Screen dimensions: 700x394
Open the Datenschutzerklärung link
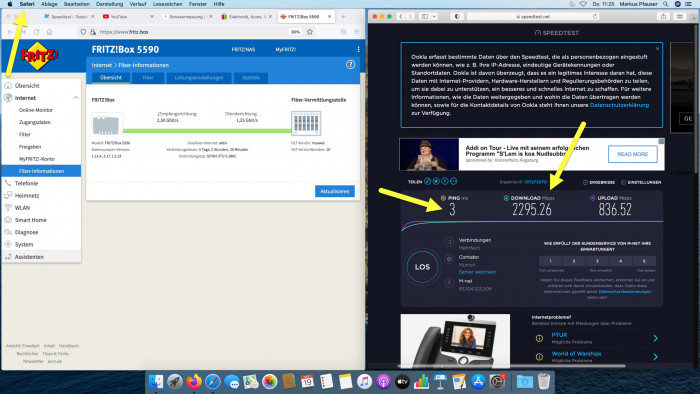[x=619, y=105]
